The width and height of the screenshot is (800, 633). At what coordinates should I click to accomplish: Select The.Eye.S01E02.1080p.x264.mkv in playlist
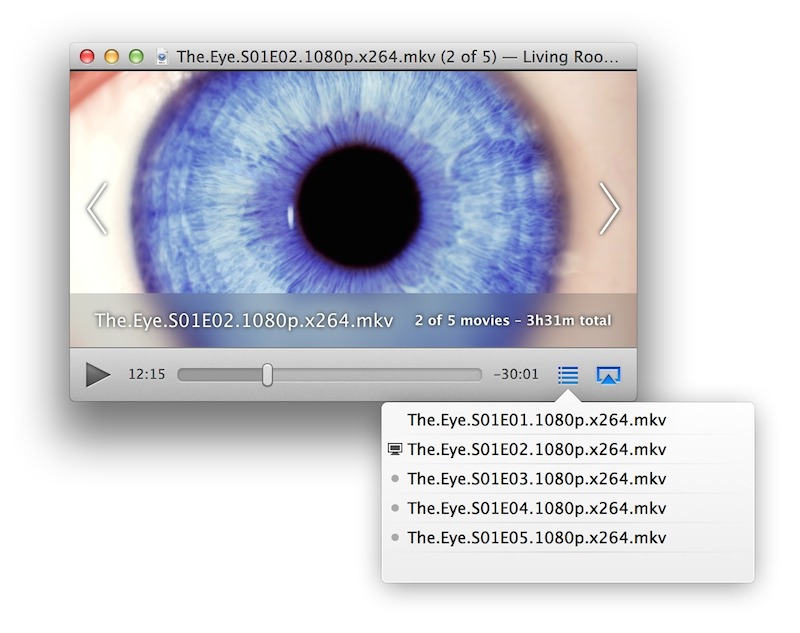tap(536, 449)
